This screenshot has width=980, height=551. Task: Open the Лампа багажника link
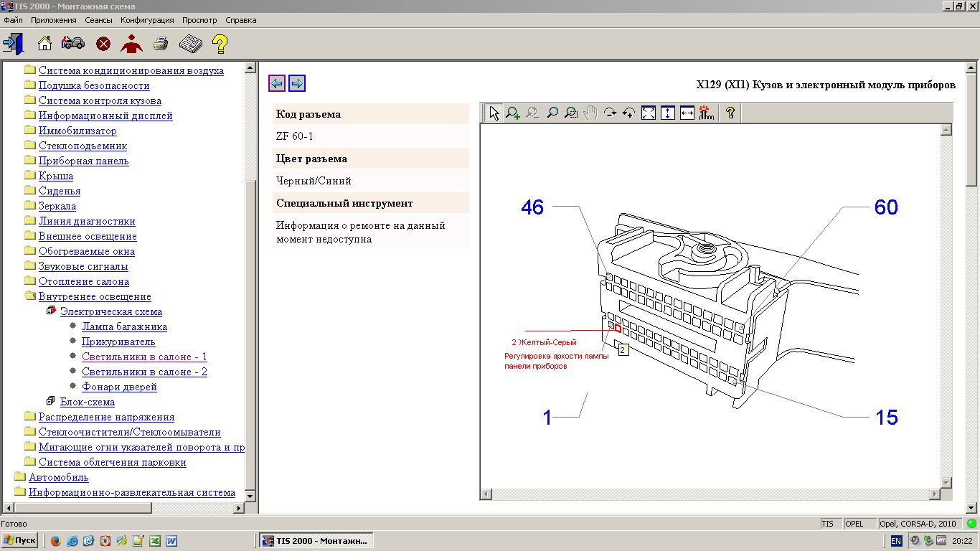pyautogui.click(x=124, y=326)
